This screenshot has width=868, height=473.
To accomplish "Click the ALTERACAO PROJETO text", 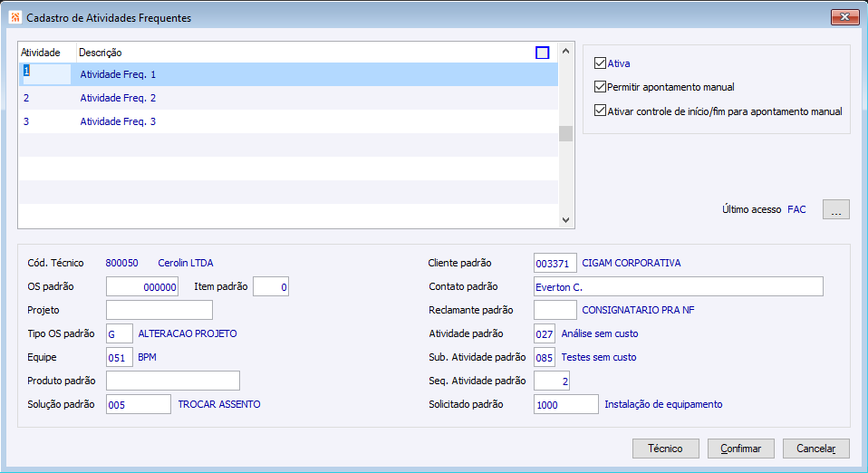I will pyautogui.click(x=188, y=333).
